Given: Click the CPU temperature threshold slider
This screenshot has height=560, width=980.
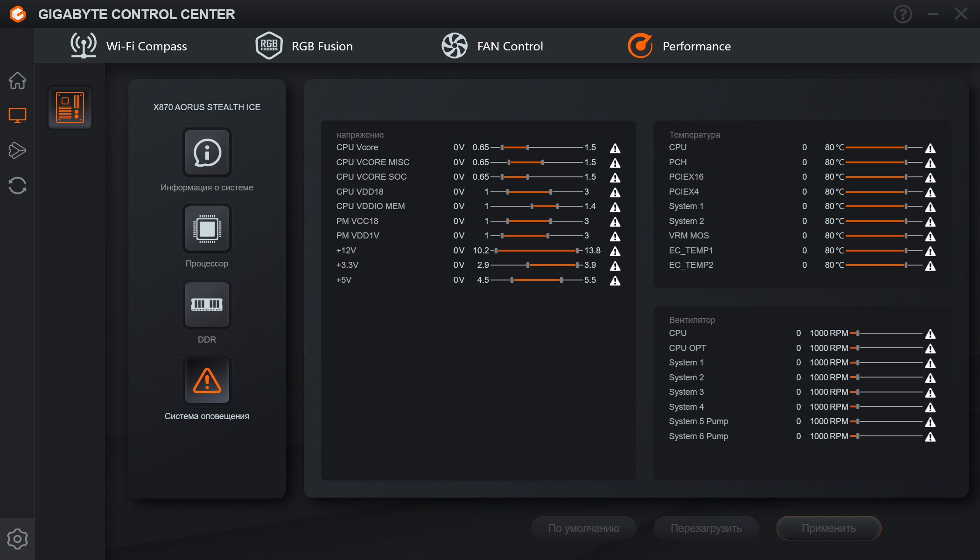Looking at the screenshot, I should click(905, 147).
